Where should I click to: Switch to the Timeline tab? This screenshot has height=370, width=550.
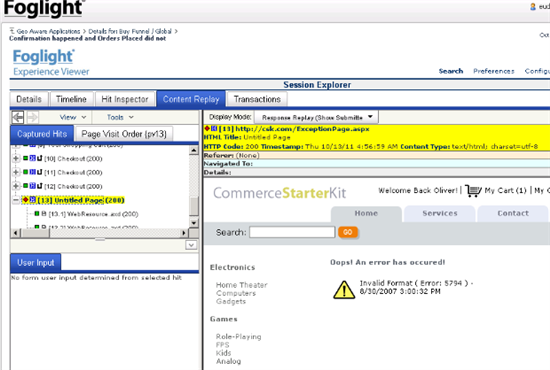click(x=71, y=99)
